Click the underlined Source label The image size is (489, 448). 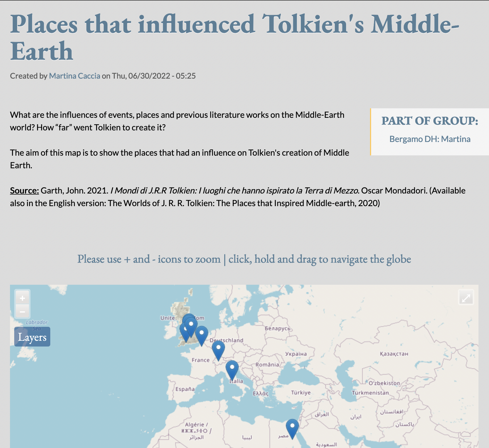point(24,191)
